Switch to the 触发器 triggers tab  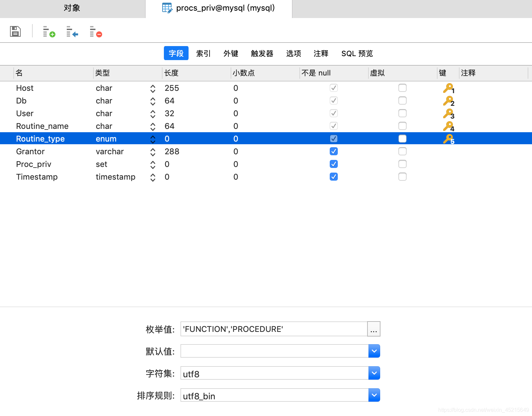click(262, 53)
